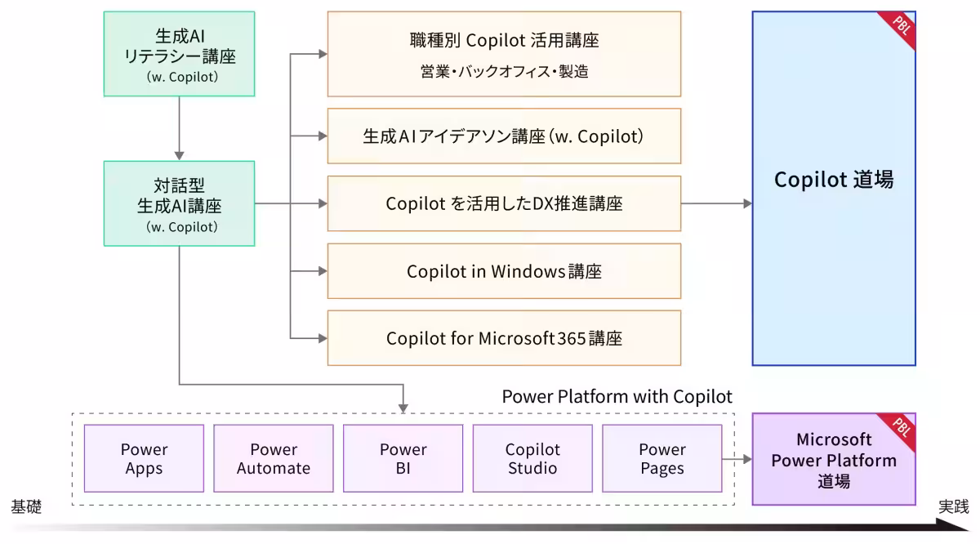Open Copilot in Windows講座 box

coord(504,270)
